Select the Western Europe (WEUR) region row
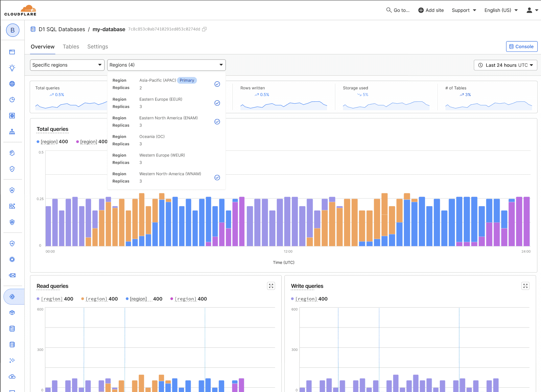 point(166,159)
